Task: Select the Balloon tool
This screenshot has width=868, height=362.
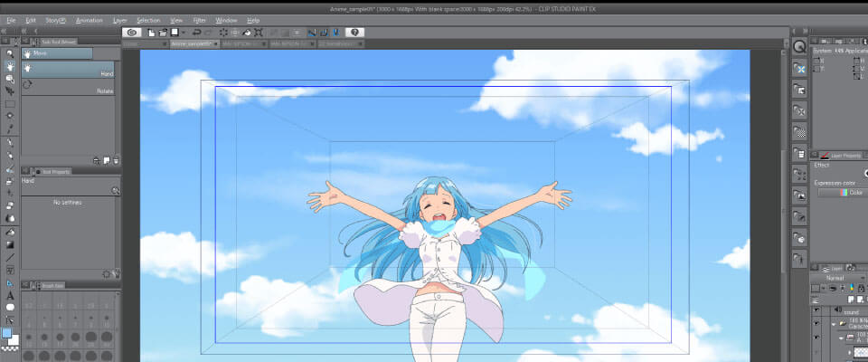Action: 10,308
